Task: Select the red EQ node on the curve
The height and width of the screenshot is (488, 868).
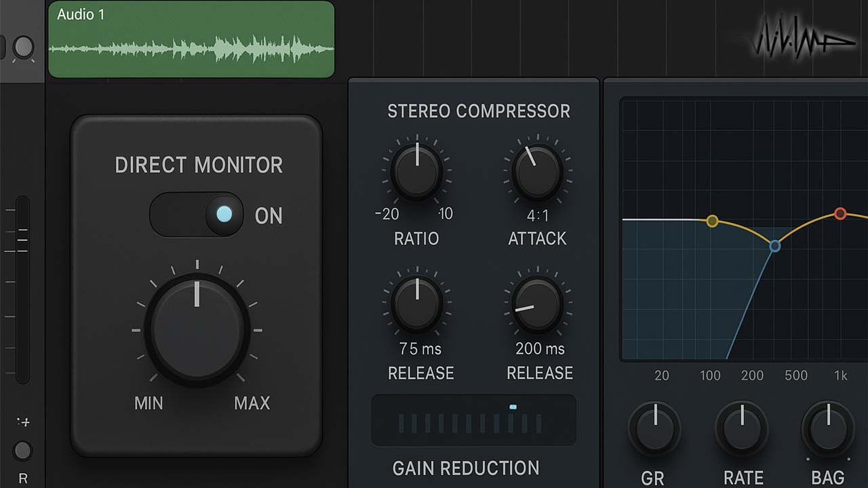Action: point(840,214)
